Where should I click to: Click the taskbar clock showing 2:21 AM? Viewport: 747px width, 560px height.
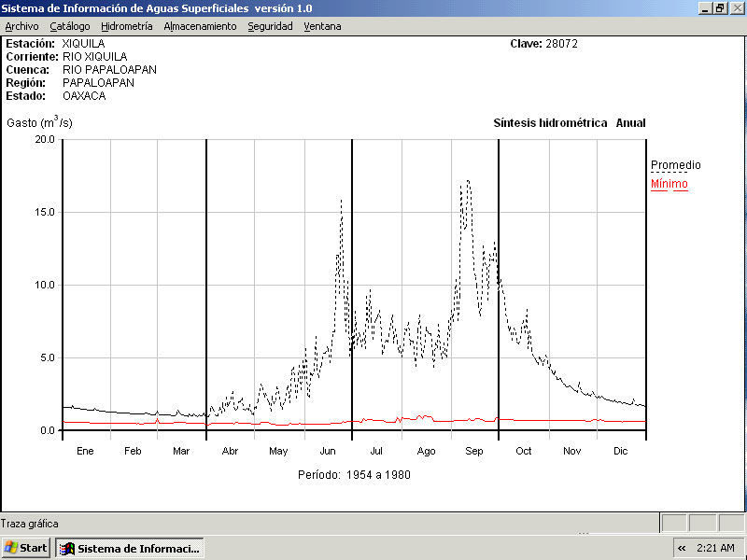point(715,548)
